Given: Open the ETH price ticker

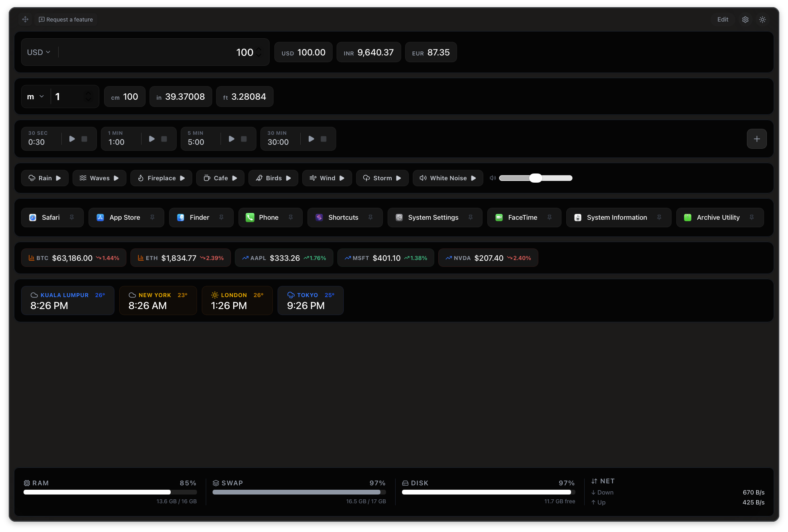Looking at the screenshot, I should coord(181,258).
